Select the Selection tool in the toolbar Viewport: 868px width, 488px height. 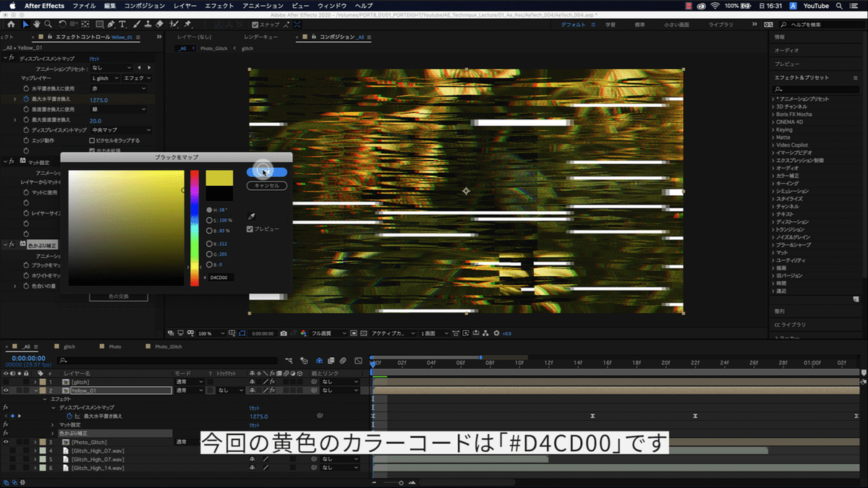pyautogui.click(x=25, y=23)
